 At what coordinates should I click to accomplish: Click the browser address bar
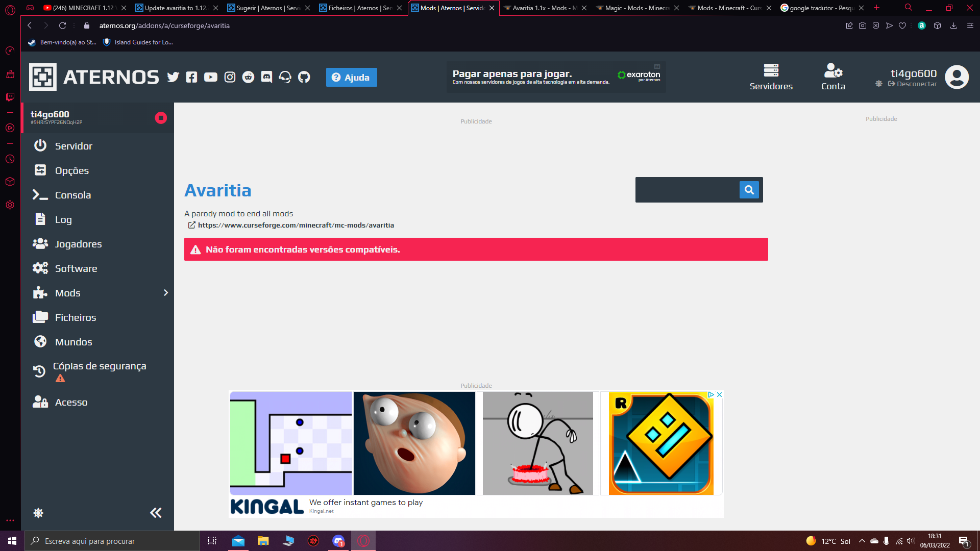click(459, 26)
